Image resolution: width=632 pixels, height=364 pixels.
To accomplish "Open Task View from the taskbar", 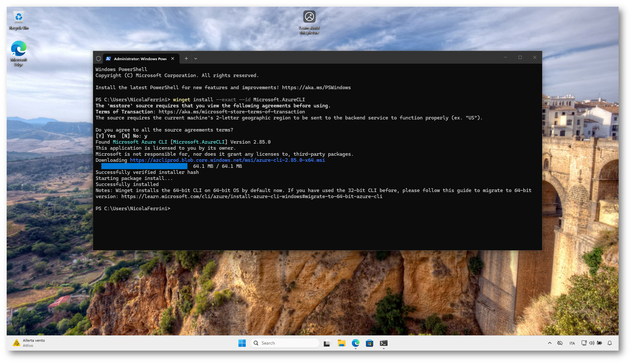I will click(327, 343).
